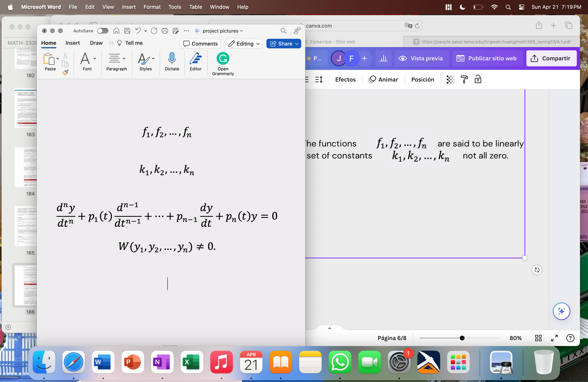Click the Canva transparency checkerboard icon
The image size is (588, 382).
pos(450,79)
